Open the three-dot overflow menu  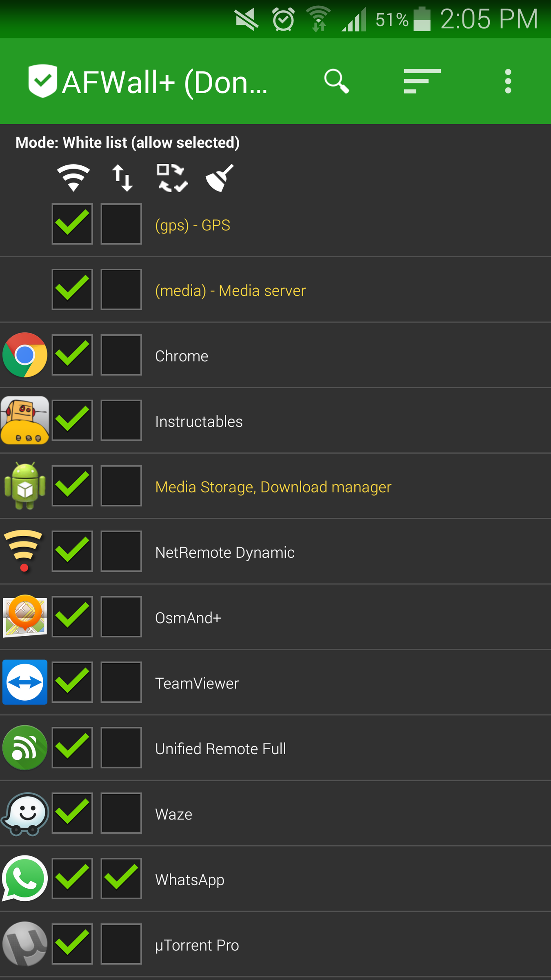[x=508, y=81]
